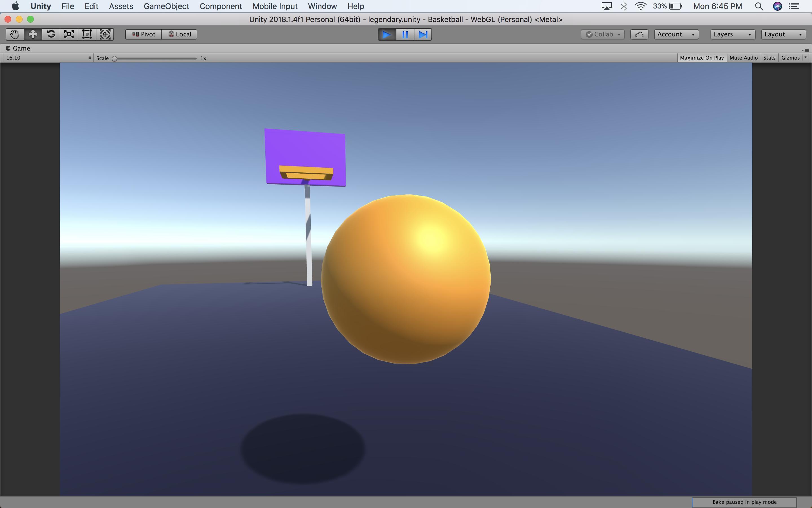
Task: Toggle the Stats overlay
Action: tap(769, 58)
